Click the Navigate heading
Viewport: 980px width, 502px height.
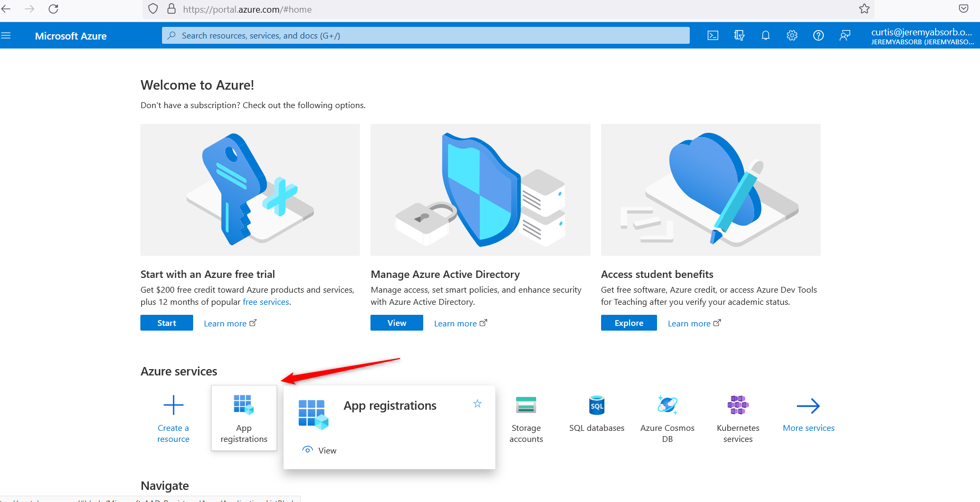(165, 486)
